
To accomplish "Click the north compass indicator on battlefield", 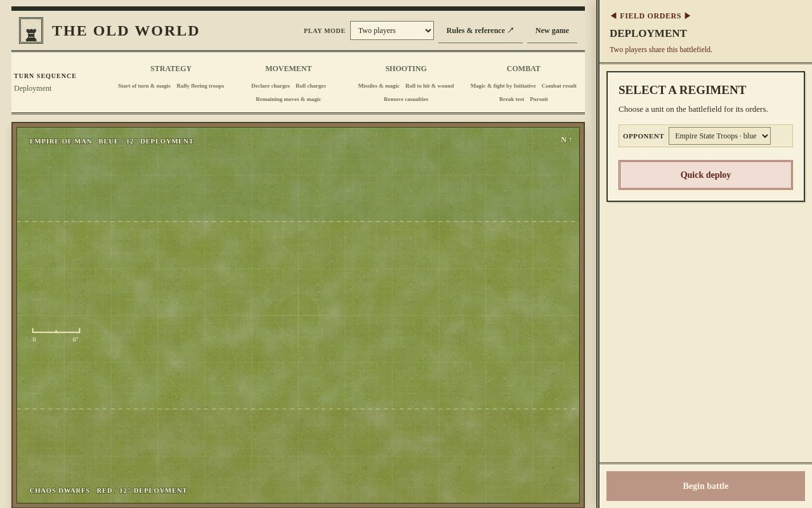I will coord(566,140).
